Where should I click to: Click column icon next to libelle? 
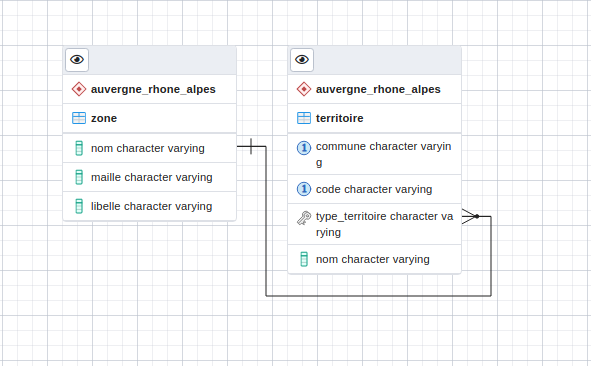(x=79, y=206)
